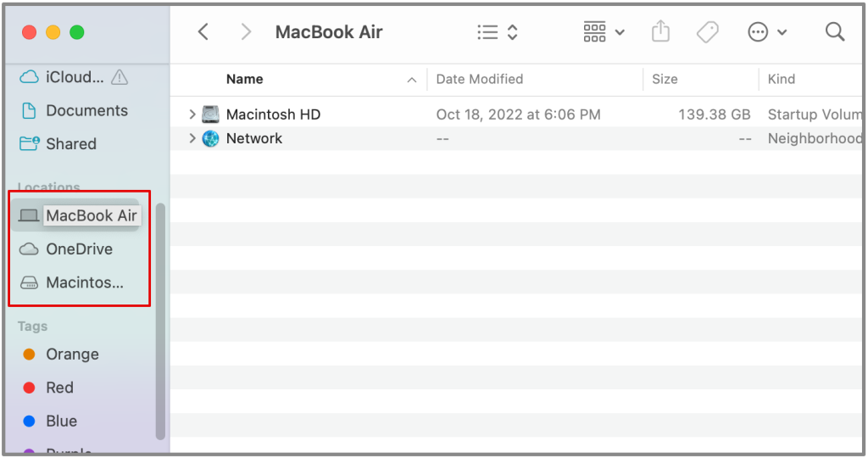The height and width of the screenshot is (458, 868).
Task: Open the ellipsis Action menu
Action: point(758,32)
